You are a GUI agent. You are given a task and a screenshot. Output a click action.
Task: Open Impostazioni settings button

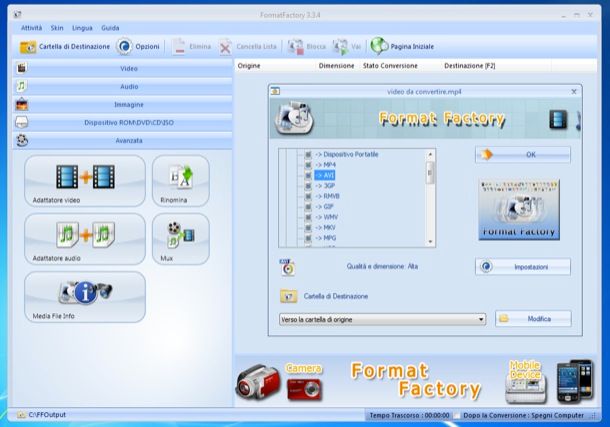click(523, 267)
